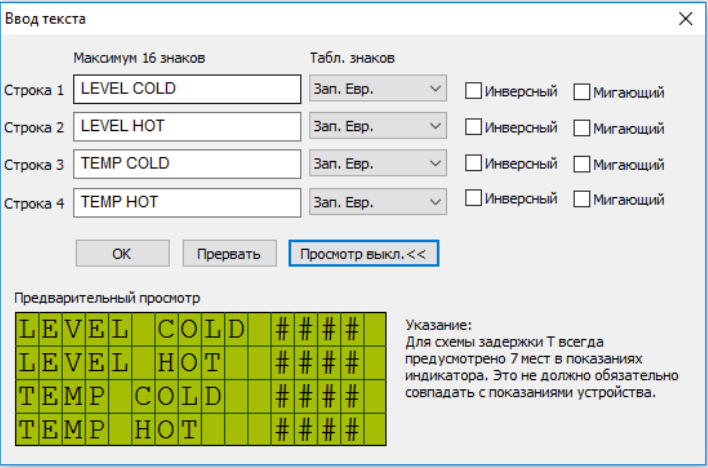Toggle Мигающий checkbox for Строка 1
708x468 pixels.
(582, 92)
